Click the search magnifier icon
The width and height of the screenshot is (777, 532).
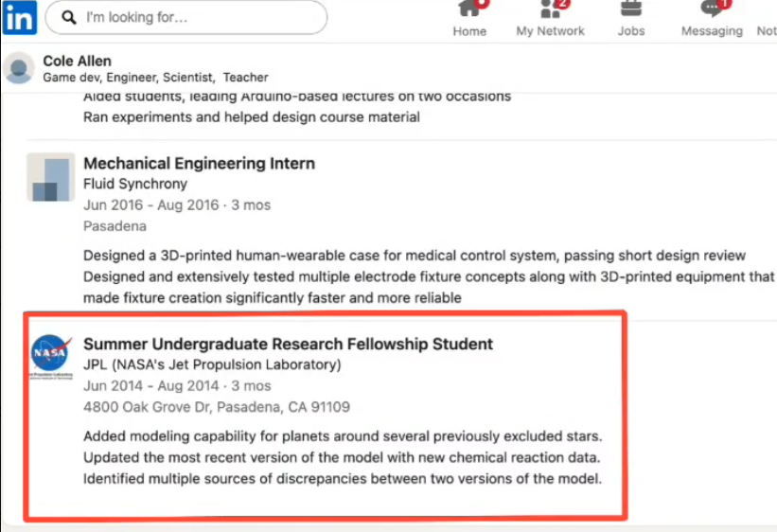pyautogui.click(x=69, y=17)
